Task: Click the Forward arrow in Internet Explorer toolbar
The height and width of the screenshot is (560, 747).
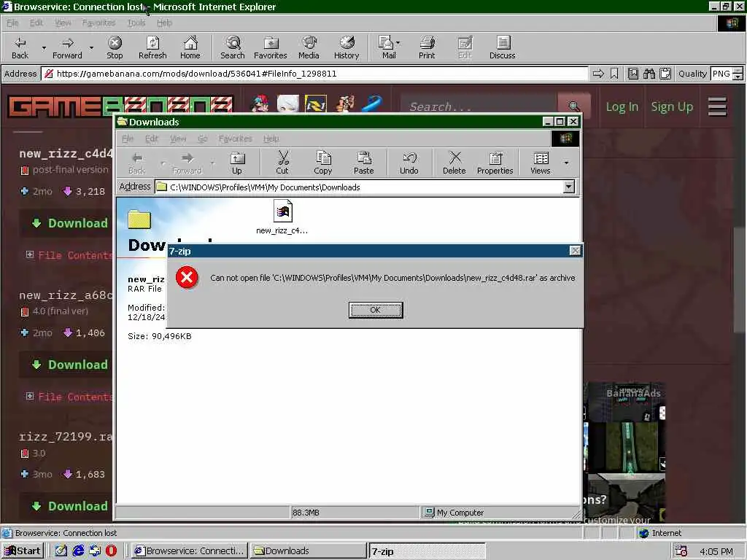Action: (x=67, y=47)
